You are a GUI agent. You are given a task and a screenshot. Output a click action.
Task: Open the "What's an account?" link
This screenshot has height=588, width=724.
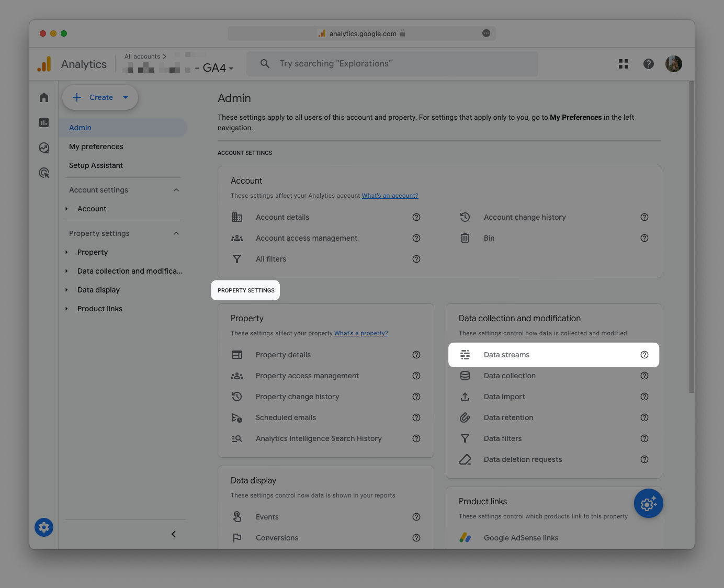(390, 196)
